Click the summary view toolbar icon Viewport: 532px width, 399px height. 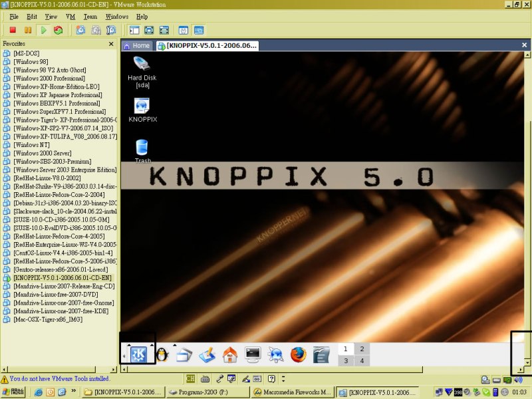click(184, 30)
